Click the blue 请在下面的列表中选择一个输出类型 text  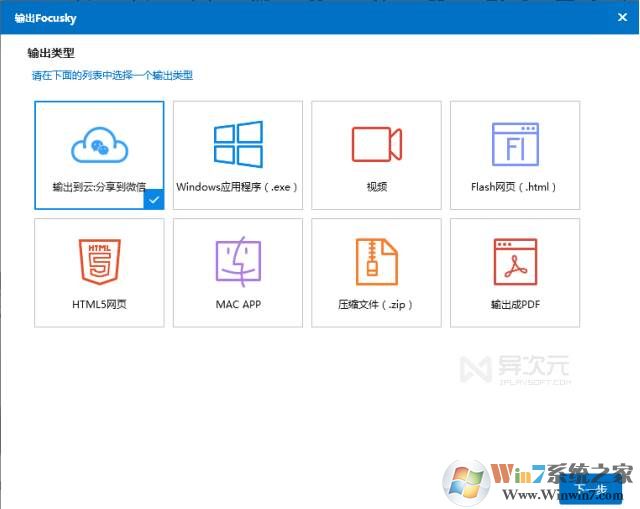pos(112,75)
